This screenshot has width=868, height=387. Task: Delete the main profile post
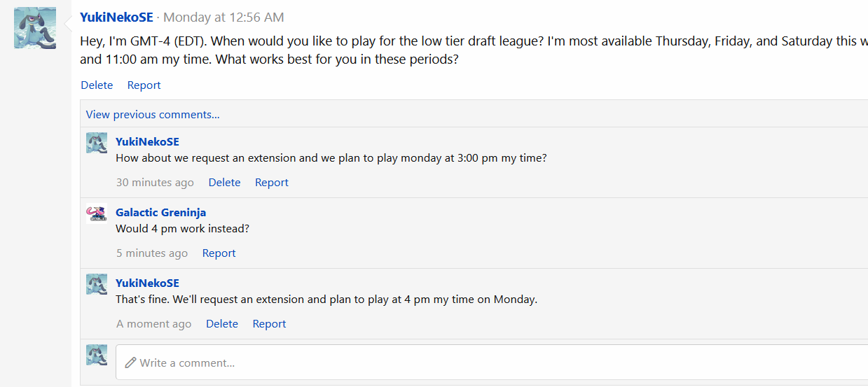pyautogui.click(x=97, y=85)
